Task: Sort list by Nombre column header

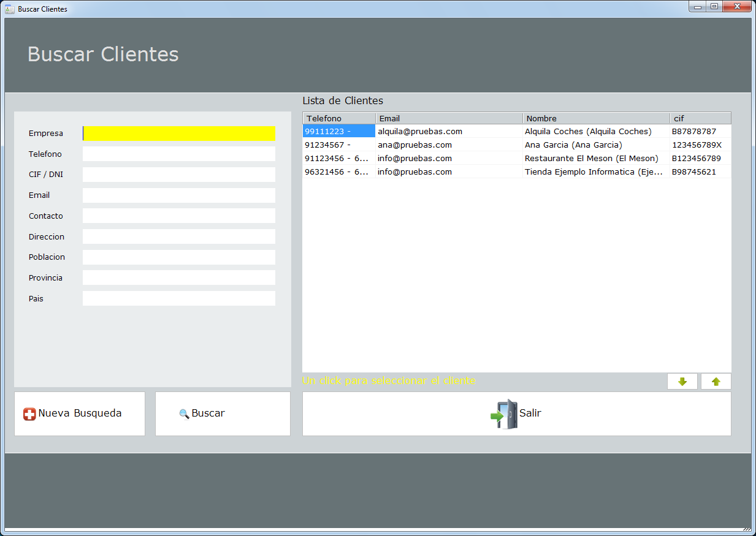Action: [x=596, y=118]
